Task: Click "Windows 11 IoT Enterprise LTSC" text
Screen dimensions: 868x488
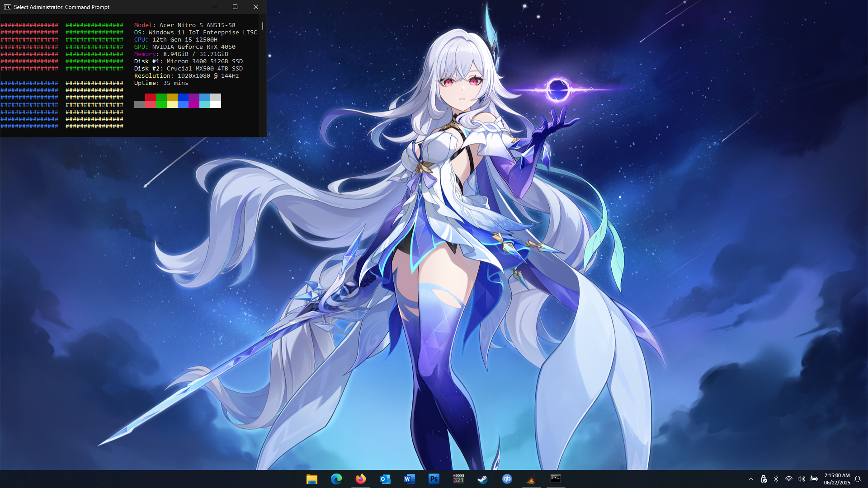Action: point(203,33)
